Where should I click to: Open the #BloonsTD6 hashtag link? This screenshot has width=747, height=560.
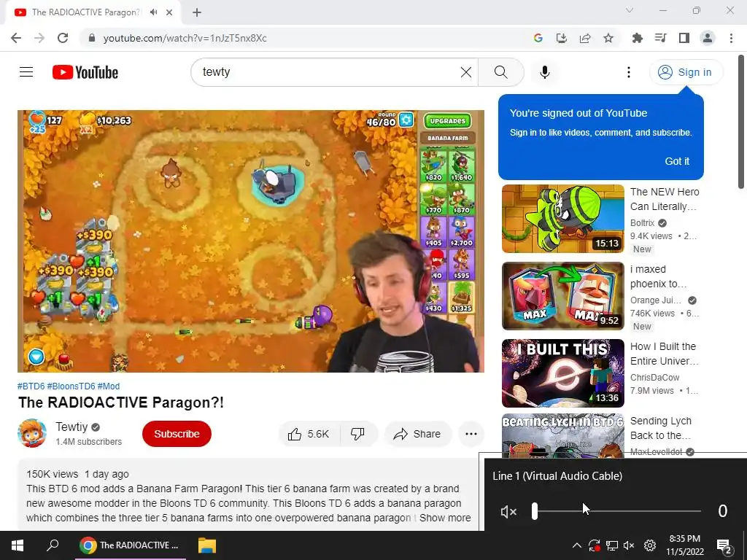click(71, 386)
